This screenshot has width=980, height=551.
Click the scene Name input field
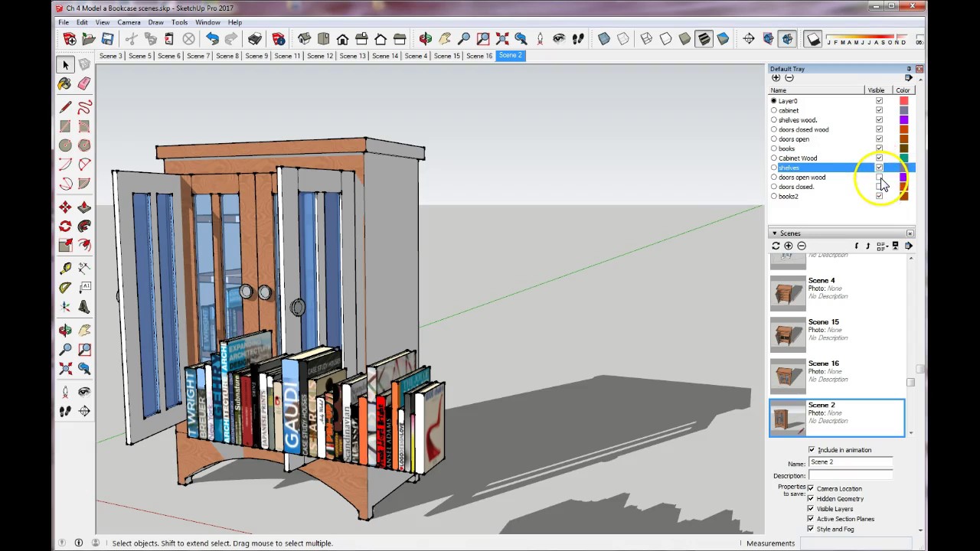point(851,462)
